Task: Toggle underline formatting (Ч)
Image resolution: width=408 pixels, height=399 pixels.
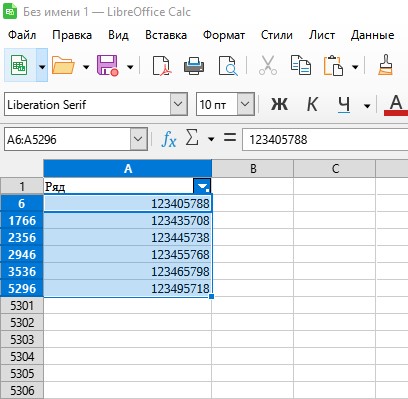Action: click(x=344, y=105)
